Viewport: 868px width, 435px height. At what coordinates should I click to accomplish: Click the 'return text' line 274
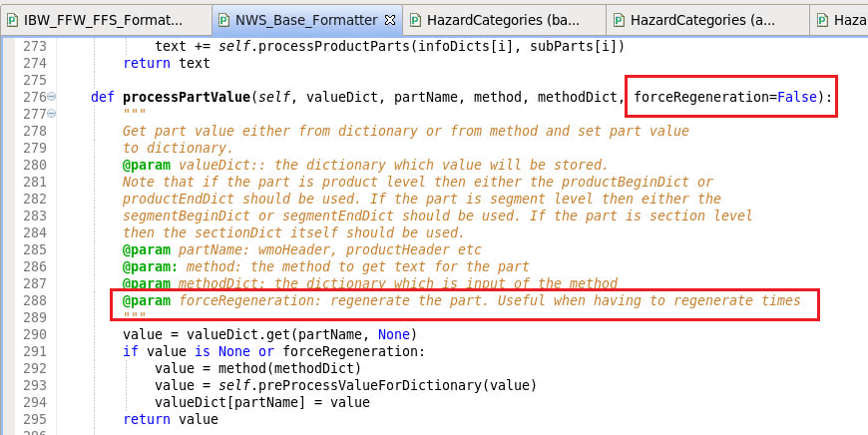[x=167, y=63]
